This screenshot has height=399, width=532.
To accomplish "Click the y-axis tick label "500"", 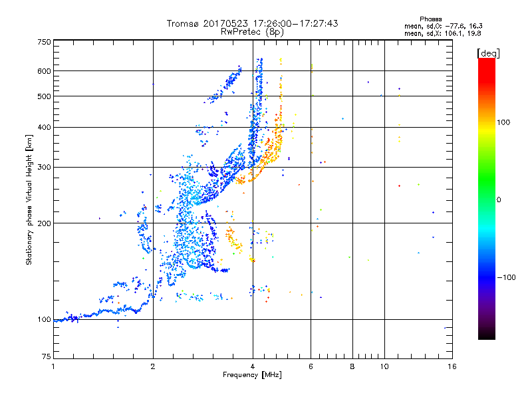I will click(44, 96).
